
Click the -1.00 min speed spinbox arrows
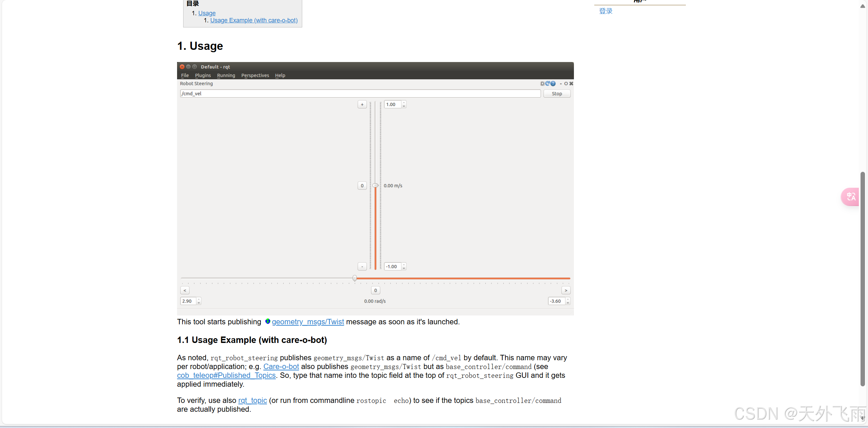click(404, 267)
